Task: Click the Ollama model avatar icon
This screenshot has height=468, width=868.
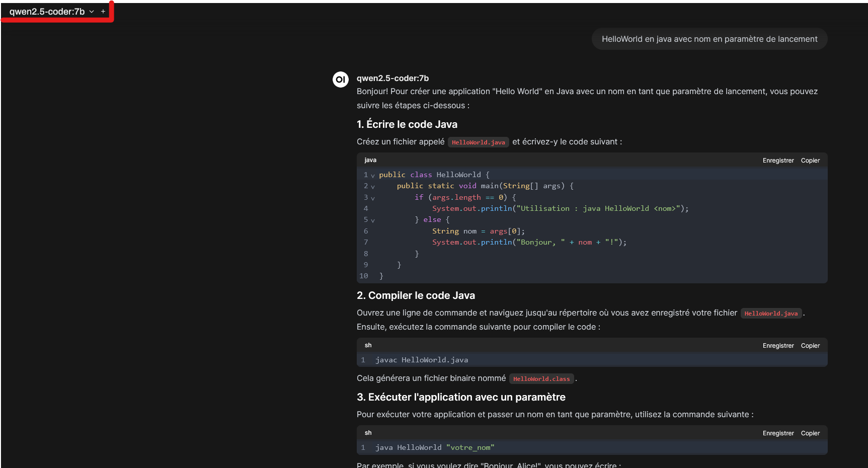Action: coord(341,80)
